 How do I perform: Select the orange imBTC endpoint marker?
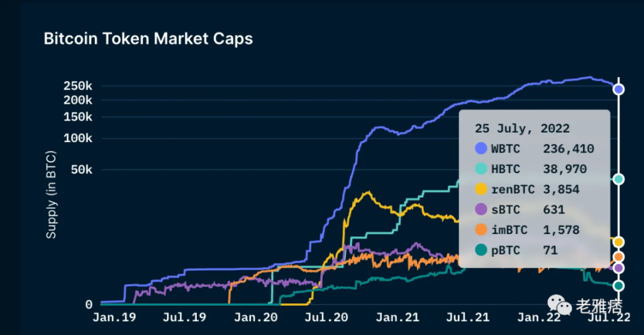[x=618, y=257]
